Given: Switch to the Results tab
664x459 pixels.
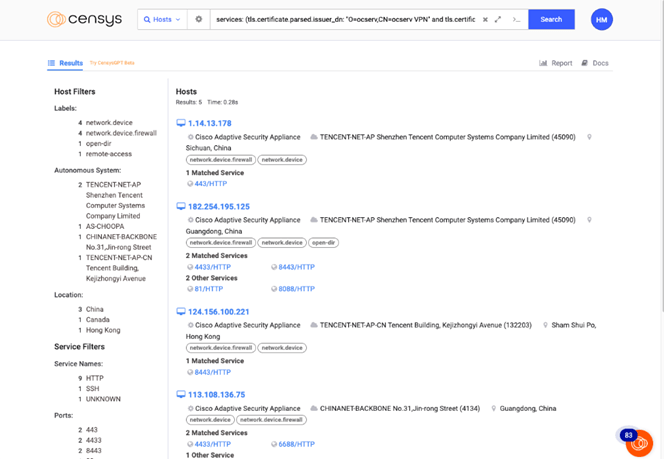Looking at the screenshot, I should tap(66, 63).
